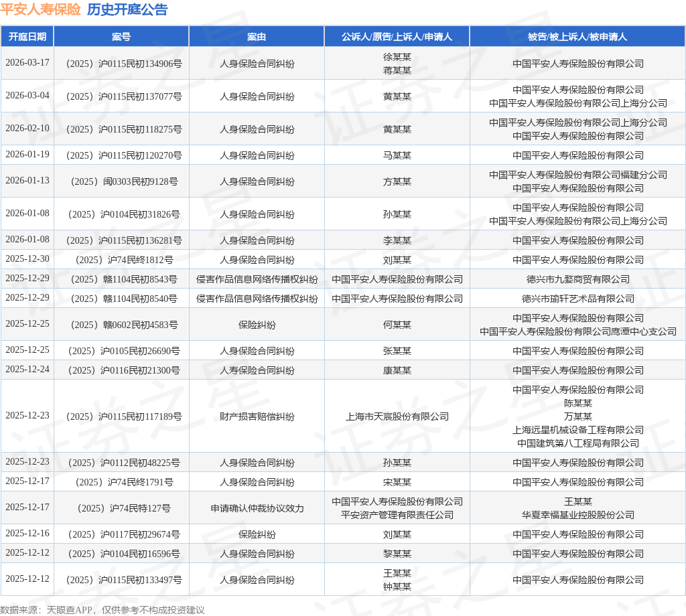Click the date 2026-01-13
Image resolution: width=686 pixels, height=616 pixels.
coord(27,181)
